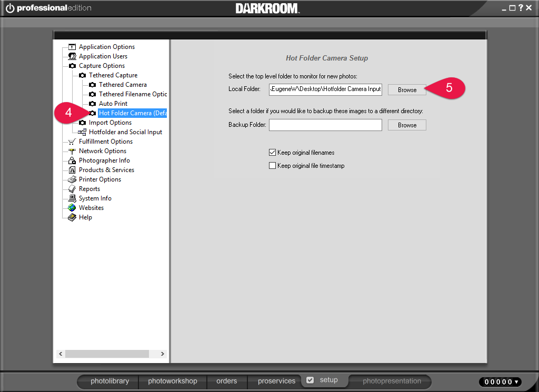Click into the Local Folder path field
This screenshot has width=539, height=392.
(325, 89)
